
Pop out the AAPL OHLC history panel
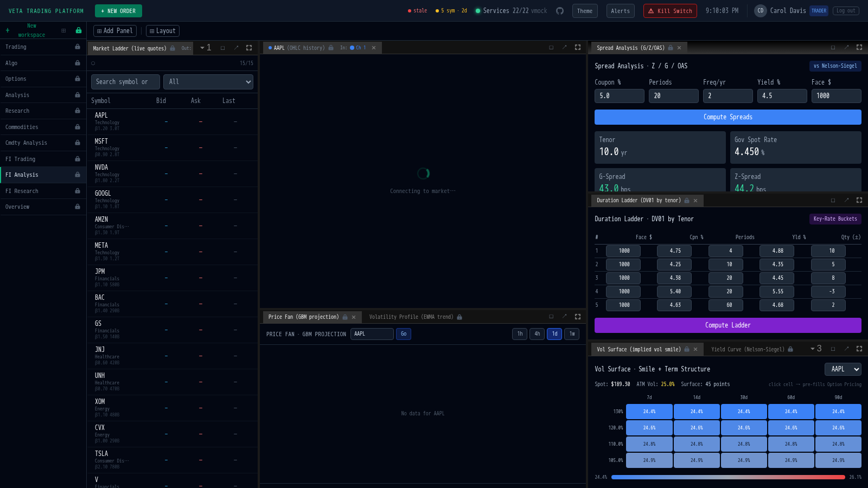click(x=564, y=48)
